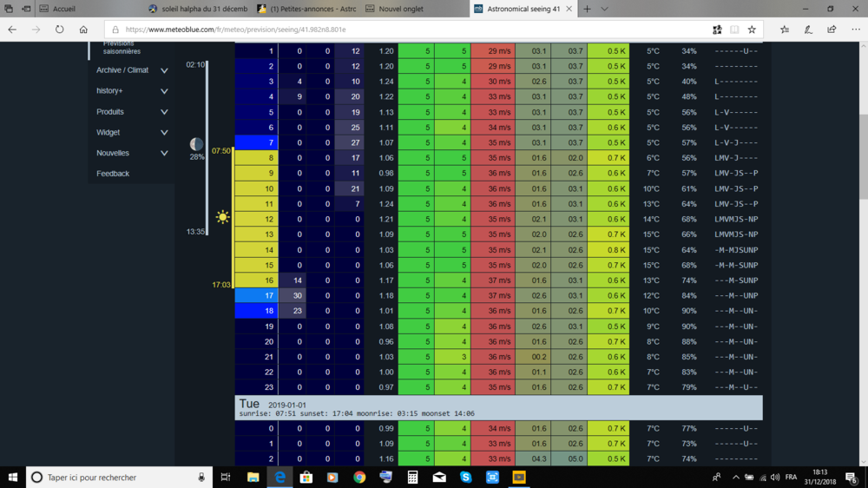
Task: Open the Feedback sidebar link
Action: click(113, 174)
